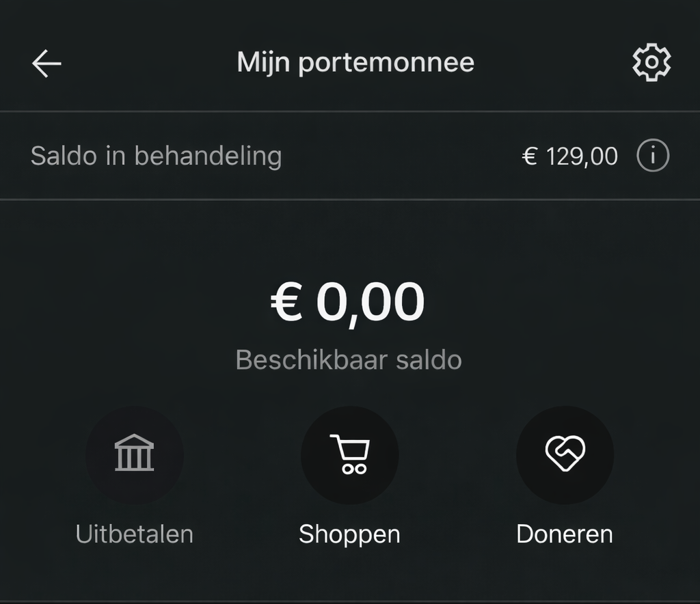The height and width of the screenshot is (604, 700).
Task: Tap the bank building payout icon
Action: pyautogui.click(x=135, y=454)
